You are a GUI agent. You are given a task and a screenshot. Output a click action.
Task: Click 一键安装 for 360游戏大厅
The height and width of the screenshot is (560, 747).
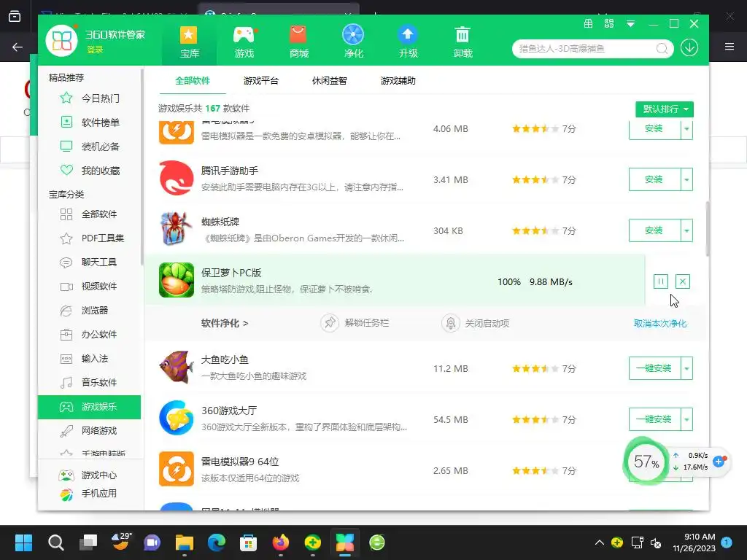pos(654,419)
